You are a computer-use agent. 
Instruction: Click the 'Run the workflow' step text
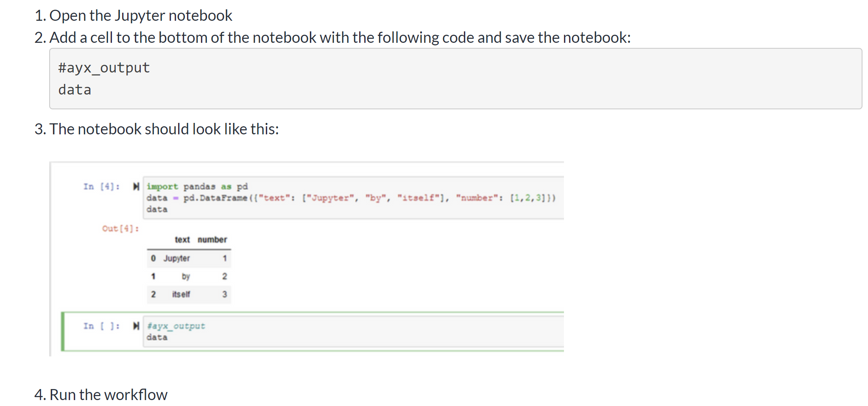pyautogui.click(x=109, y=395)
